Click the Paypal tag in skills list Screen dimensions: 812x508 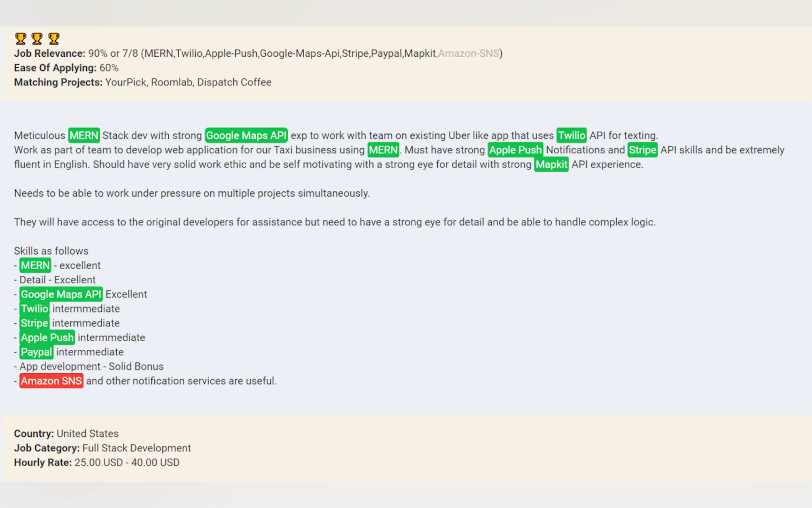pos(36,352)
